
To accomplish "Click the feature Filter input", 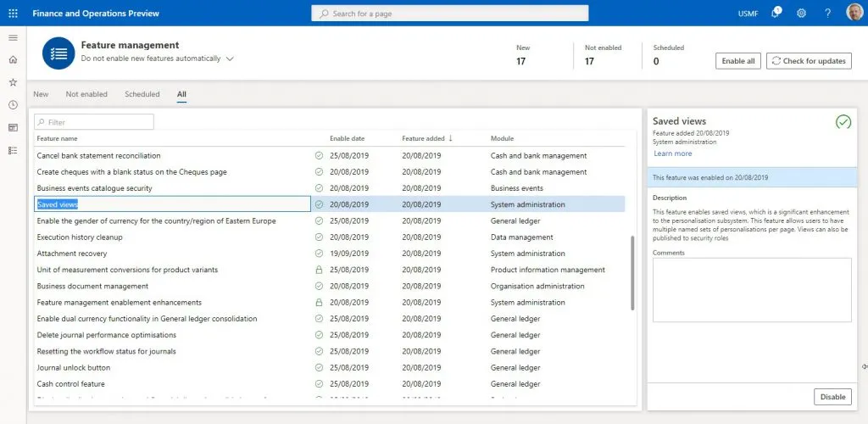I will tap(94, 122).
